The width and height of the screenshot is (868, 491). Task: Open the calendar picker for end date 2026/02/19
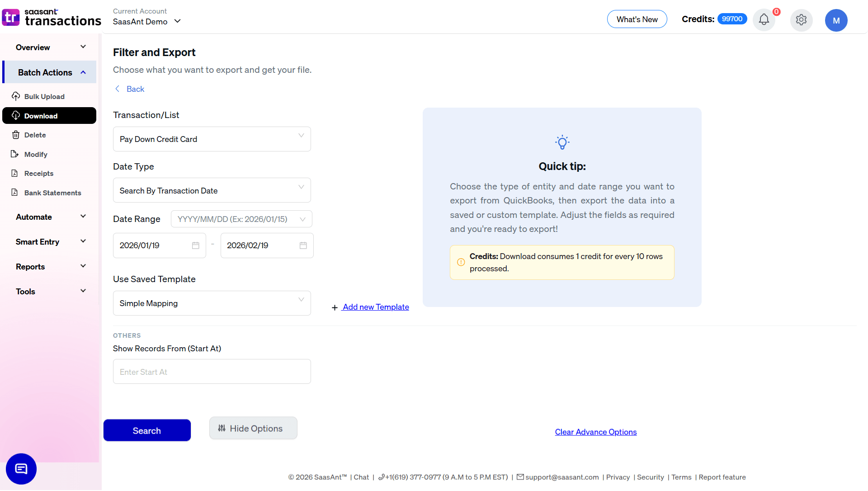click(303, 245)
